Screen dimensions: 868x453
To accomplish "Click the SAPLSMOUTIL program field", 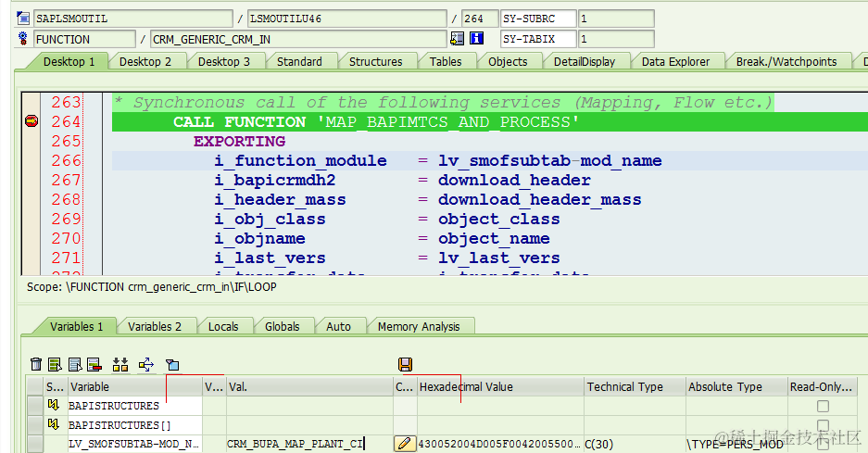I will click(x=132, y=19).
